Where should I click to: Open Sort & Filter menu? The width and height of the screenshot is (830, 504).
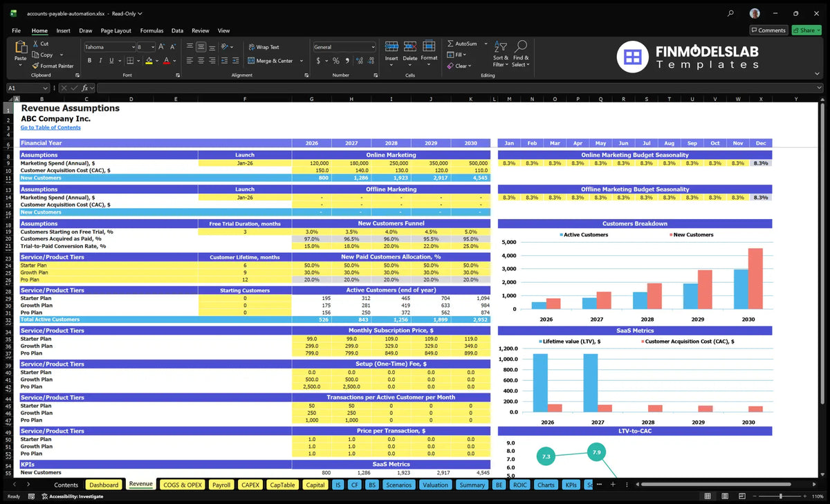point(501,53)
